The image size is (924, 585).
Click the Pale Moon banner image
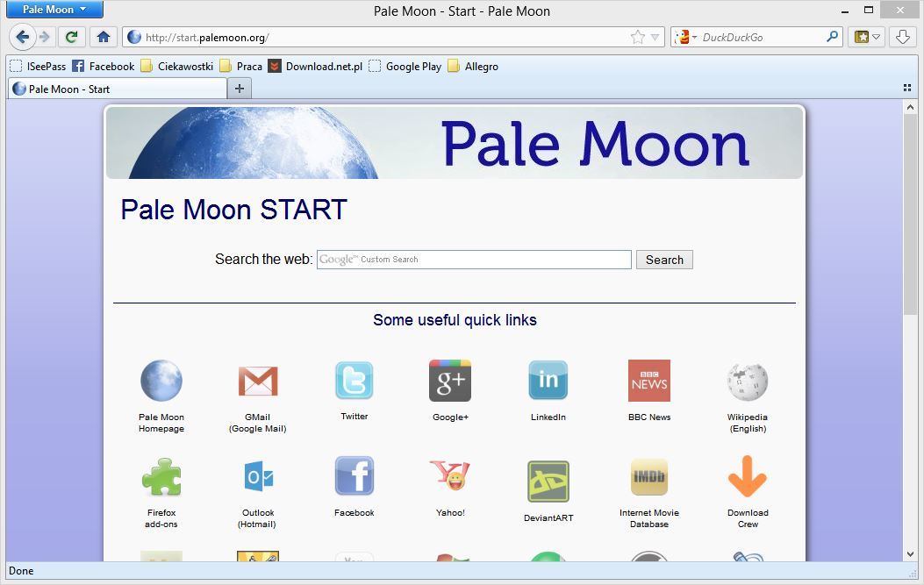tap(455, 143)
